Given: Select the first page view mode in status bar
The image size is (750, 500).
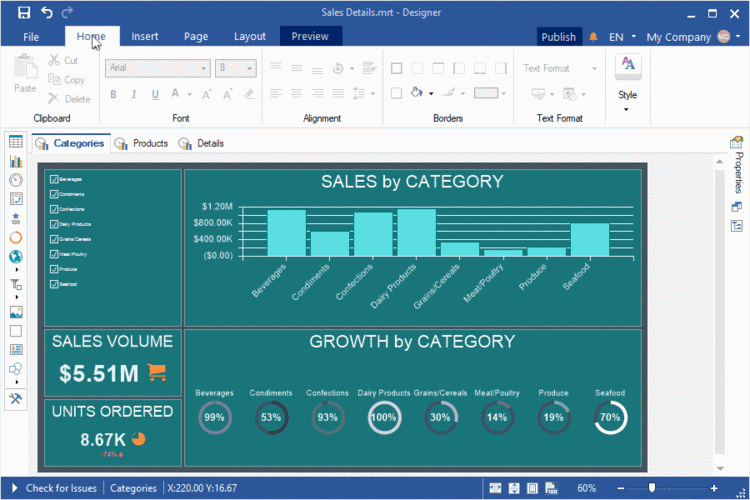Looking at the screenshot, I should coord(496,488).
